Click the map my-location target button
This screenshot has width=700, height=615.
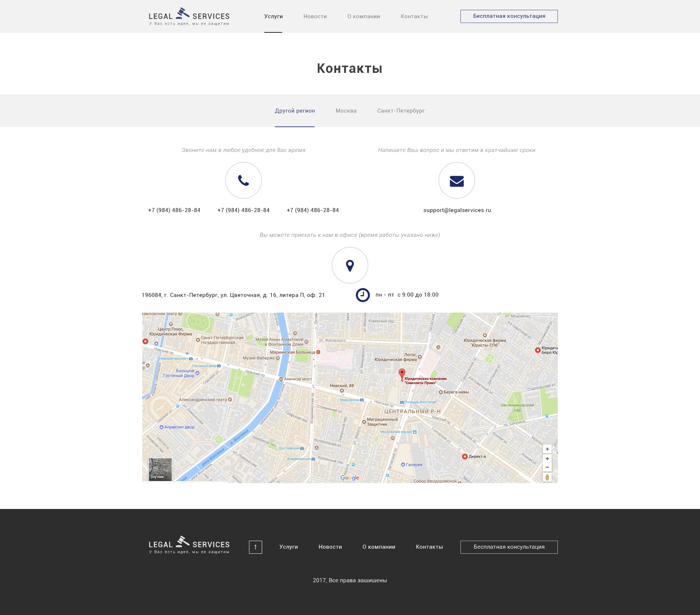[x=547, y=449]
